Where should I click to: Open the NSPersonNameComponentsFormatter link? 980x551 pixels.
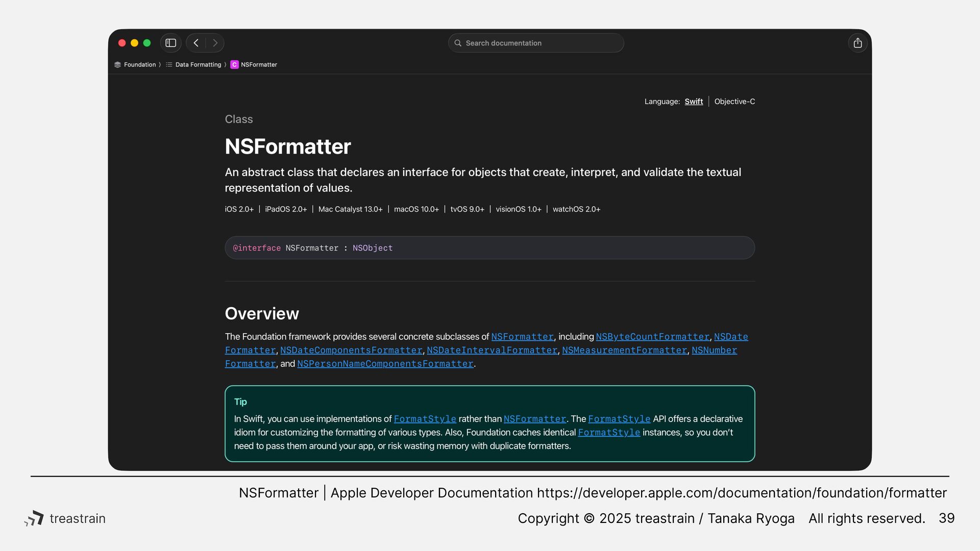(385, 364)
